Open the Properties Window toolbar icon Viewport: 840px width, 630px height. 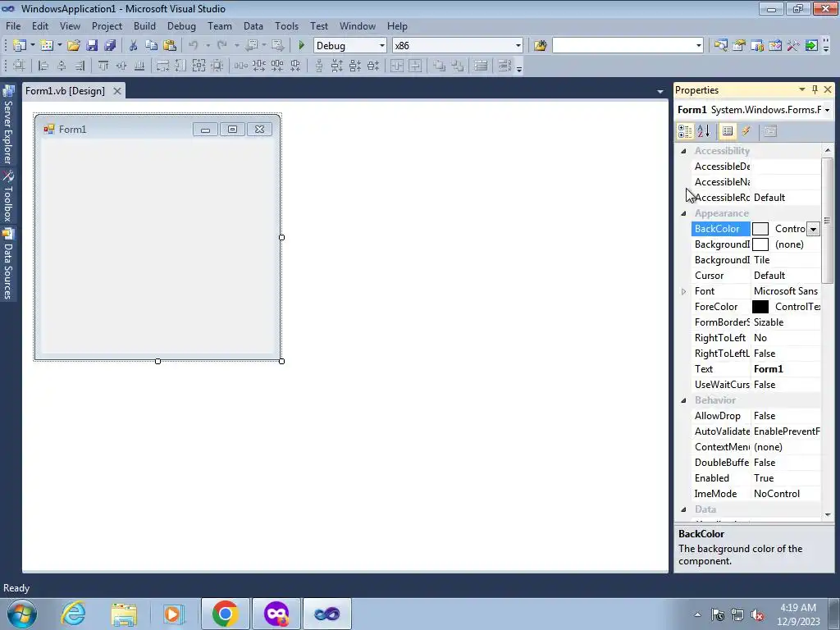739,46
